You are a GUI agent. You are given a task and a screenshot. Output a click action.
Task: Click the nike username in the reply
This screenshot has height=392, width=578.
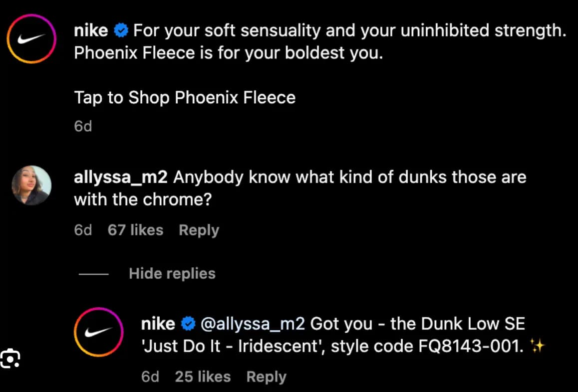click(x=158, y=324)
